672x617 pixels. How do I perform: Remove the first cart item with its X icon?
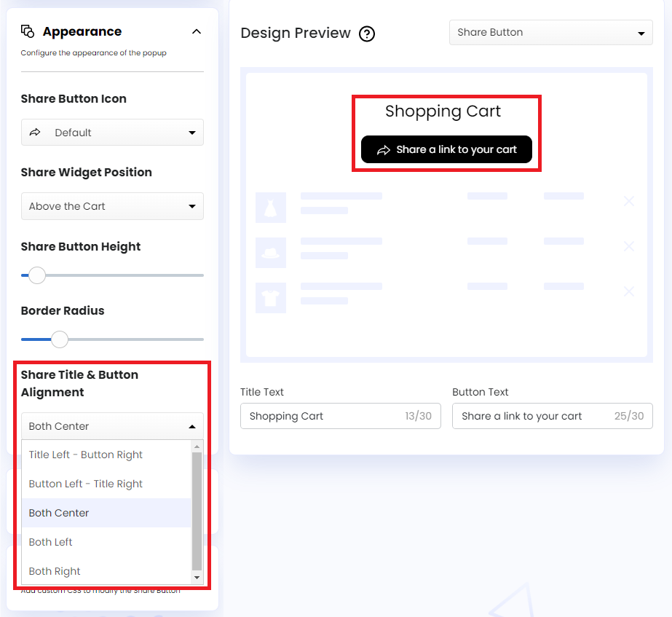(628, 201)
